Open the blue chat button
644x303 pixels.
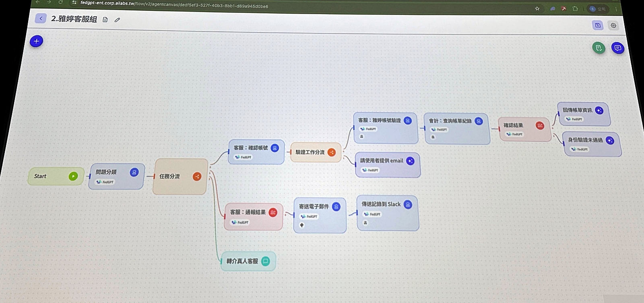point(617,48)
